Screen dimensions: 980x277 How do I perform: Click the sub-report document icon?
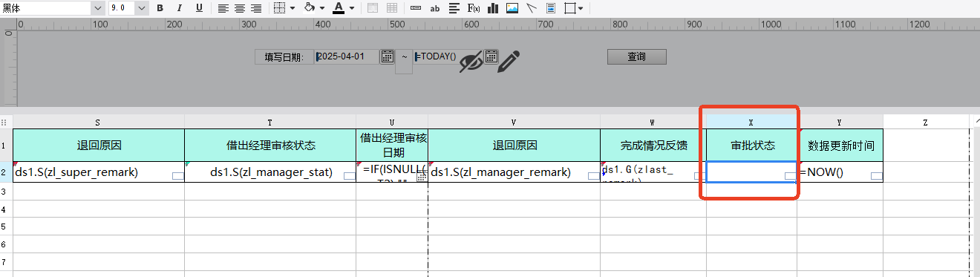(x=551, y=8)
